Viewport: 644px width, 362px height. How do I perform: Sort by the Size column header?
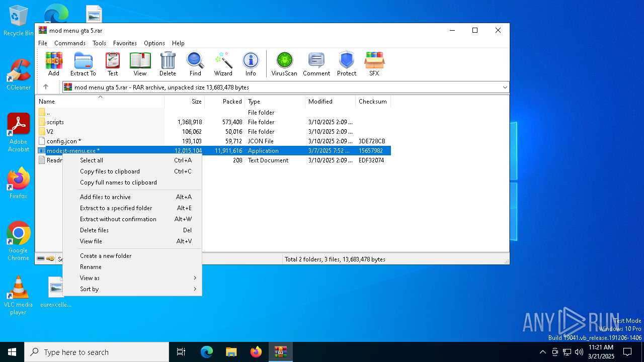[185, 102]
